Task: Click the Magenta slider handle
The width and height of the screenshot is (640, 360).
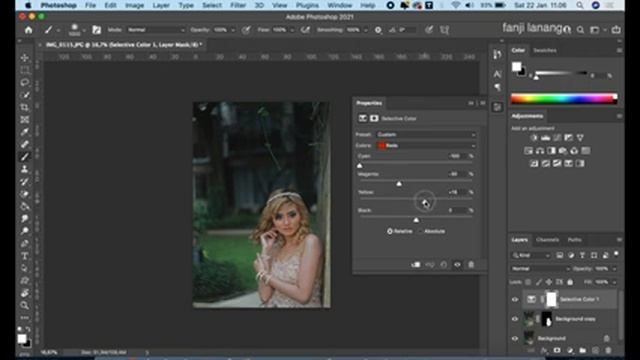Action: 399,184
